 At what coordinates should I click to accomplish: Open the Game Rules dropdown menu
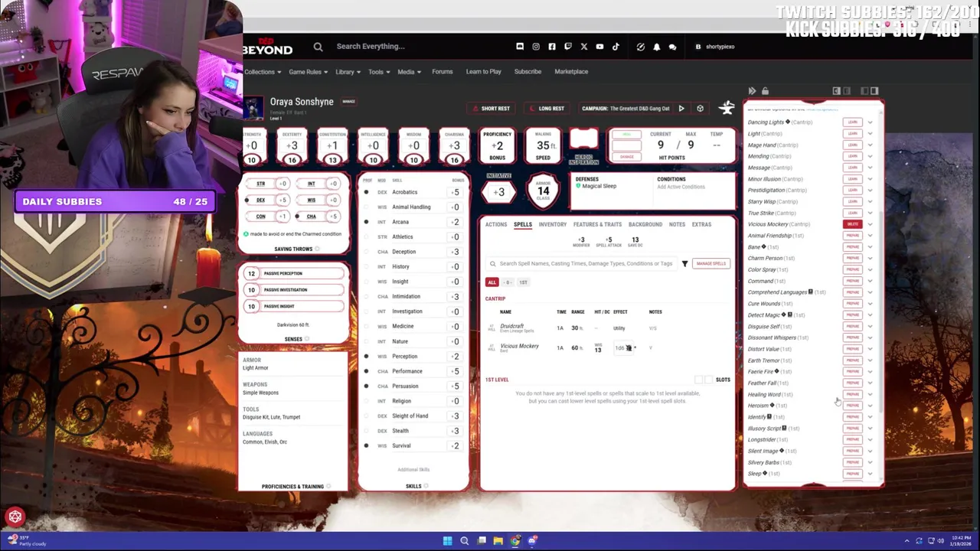[308, 72]
